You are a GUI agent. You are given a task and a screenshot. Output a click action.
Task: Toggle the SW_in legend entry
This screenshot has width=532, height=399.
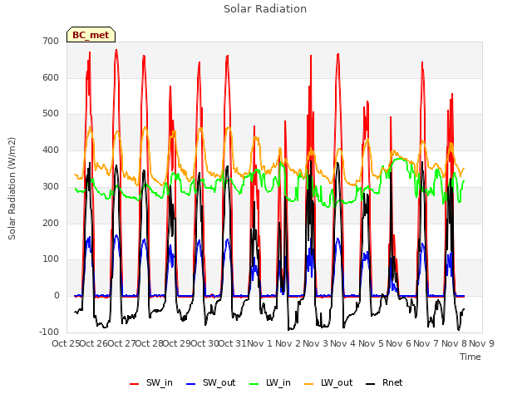[151, 383]
